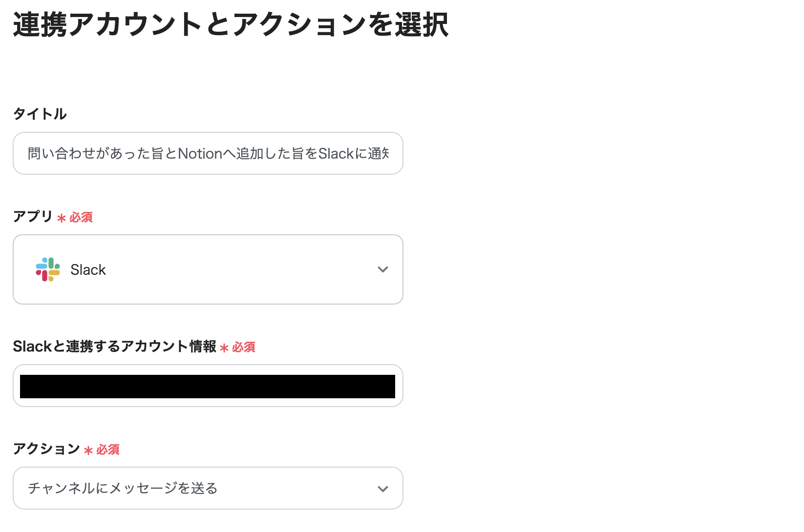This screenshot has height=532, width=804.
Task: Click the asterisk beside Slackと連携するアカウント情報
Action: [x=224, y=348]
